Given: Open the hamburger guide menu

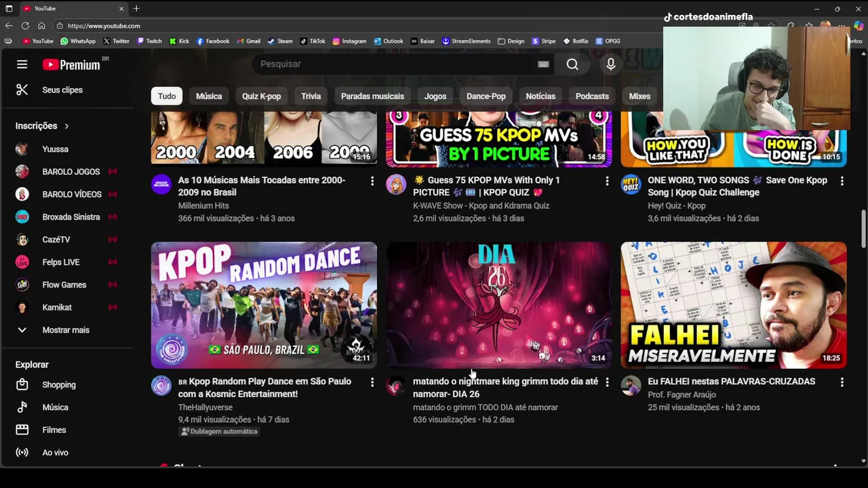Looking at the screenshot, I should pyautogui.click(x=22, y=64).
